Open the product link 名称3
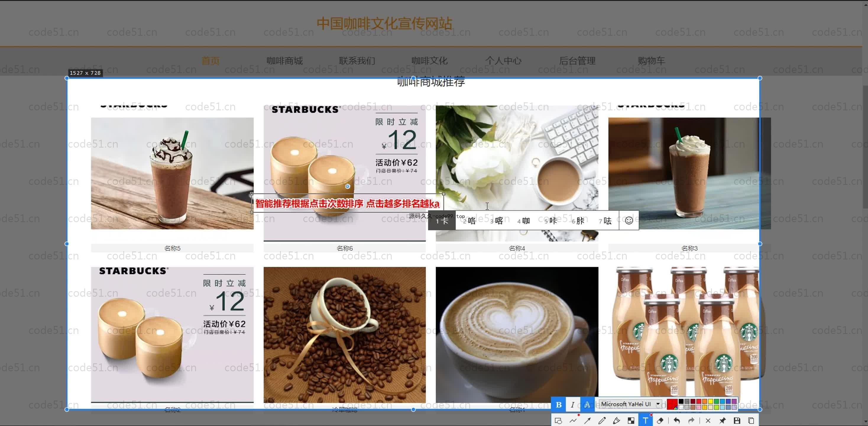The height and width of the screenshot is (426, 868). click(689, 248)
